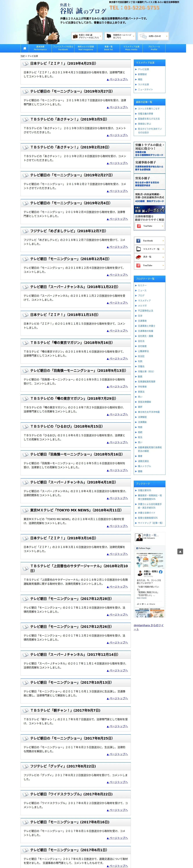The width and height of the screenshot is (193, 868).
Task: Open the 危険運転致死傷罪 blog theme
Action: 146,381
